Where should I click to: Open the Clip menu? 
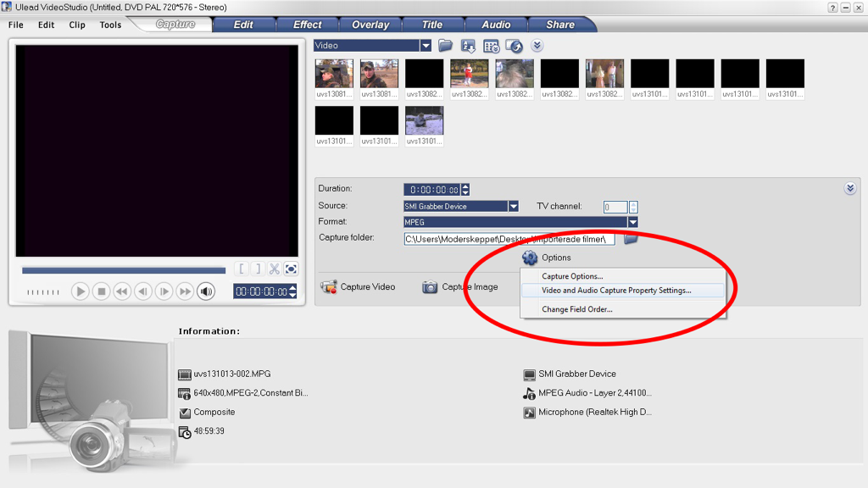pos(77,25)
